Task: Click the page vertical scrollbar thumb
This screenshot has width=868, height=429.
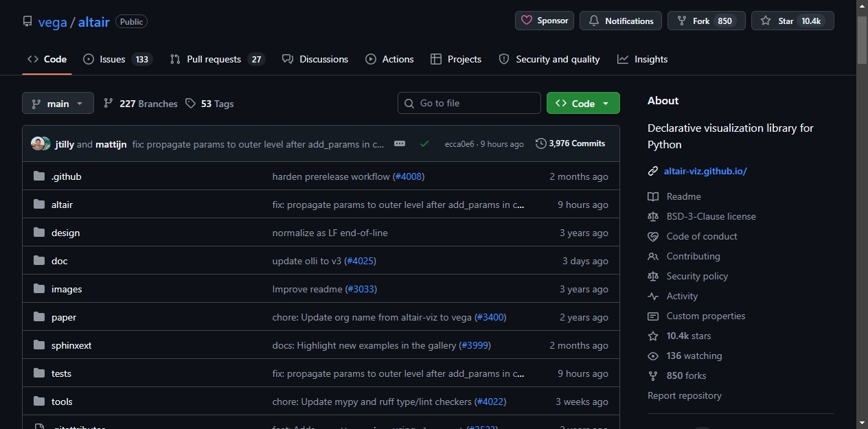Action: point(863,39)
